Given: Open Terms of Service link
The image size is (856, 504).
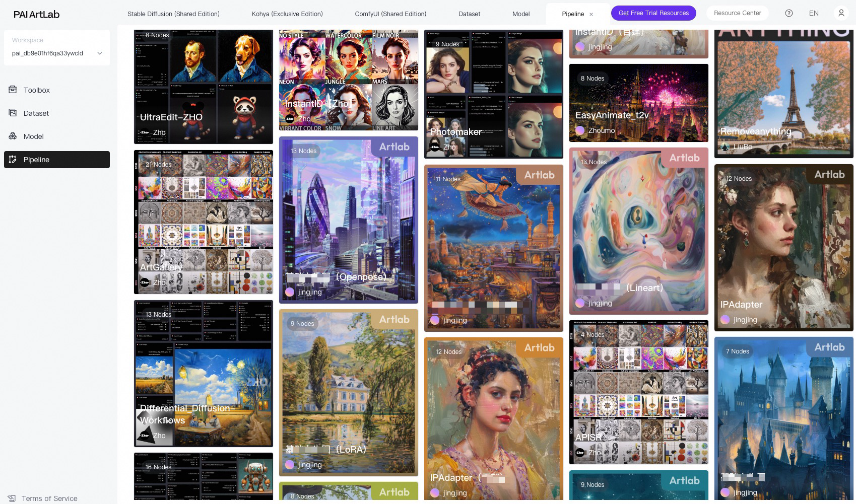Looking at the screenshot, I should pos(49,498).
